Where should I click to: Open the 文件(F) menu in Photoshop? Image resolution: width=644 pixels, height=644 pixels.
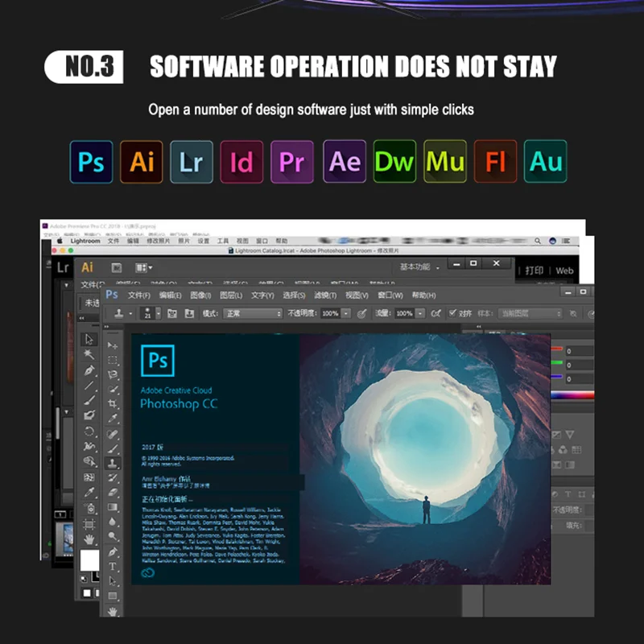(x=138, y=295)
